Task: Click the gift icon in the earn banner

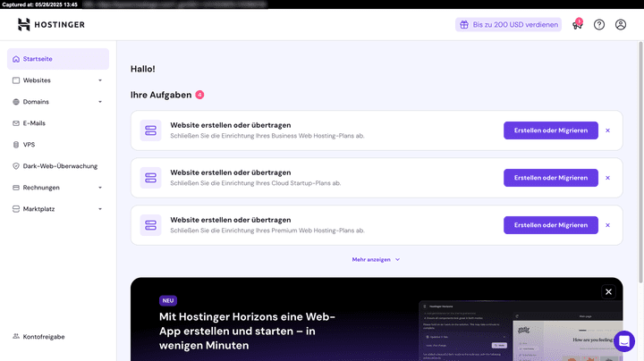Action: [x=464, y=25]
